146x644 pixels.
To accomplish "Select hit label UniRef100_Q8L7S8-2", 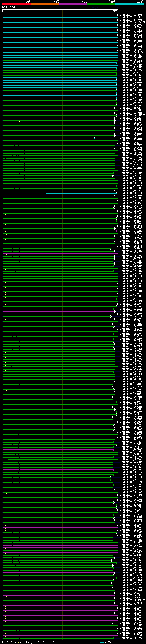I will pyautogui.click(x=132, y=52).
